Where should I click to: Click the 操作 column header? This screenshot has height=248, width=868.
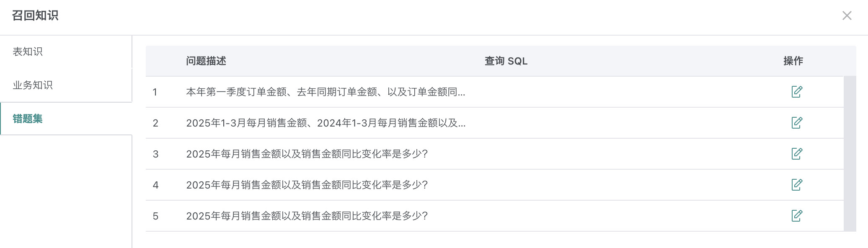(x=793, y=61)
